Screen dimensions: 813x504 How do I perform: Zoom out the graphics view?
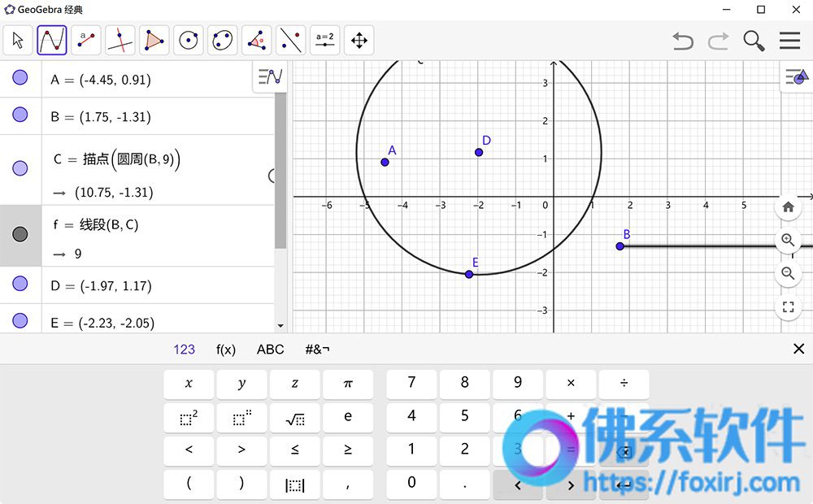pos(788,273)
